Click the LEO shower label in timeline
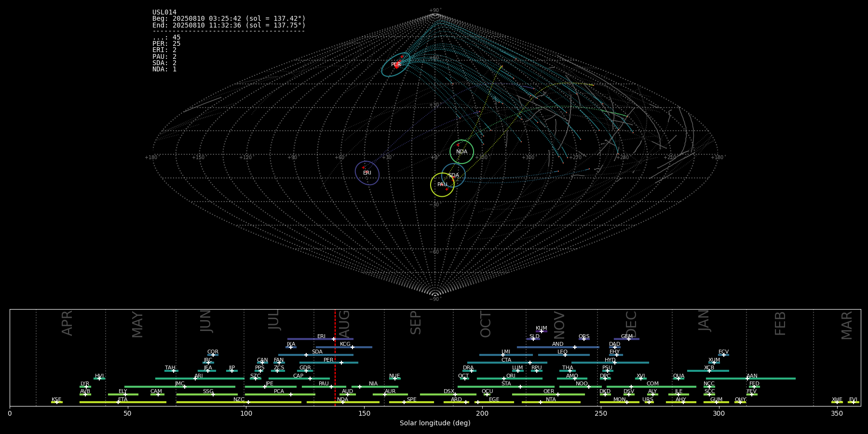868x434 pixels. [563, 352]
